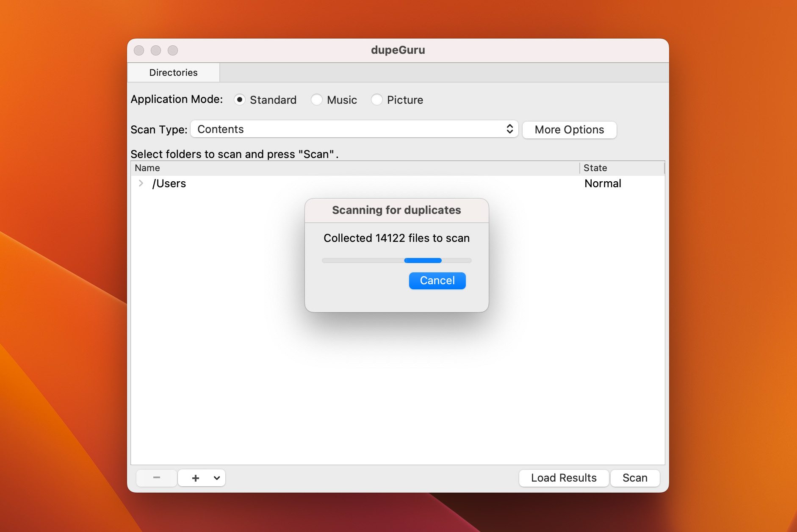The image size is (797, 532).
Task: Switch to the Directories tab
Action: (x=173, y=72)
